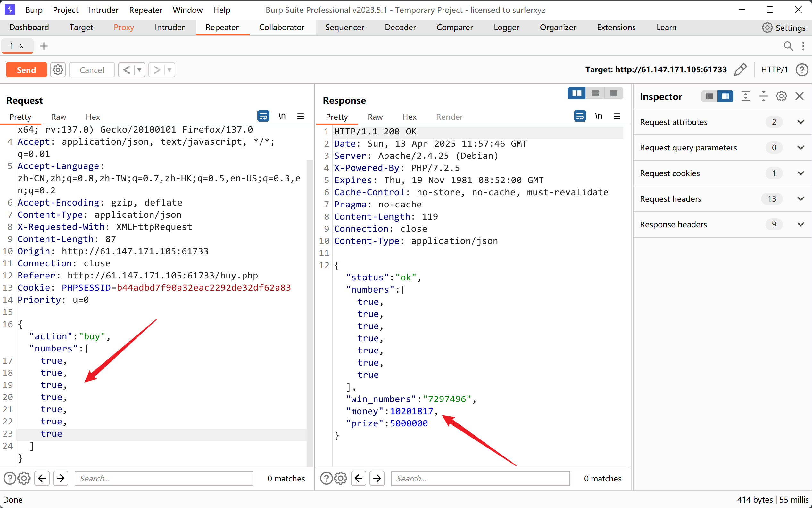Add a new Repeater tab with plus
The height and width of the screenshot is (508, 812).
(x=44, y=46)
